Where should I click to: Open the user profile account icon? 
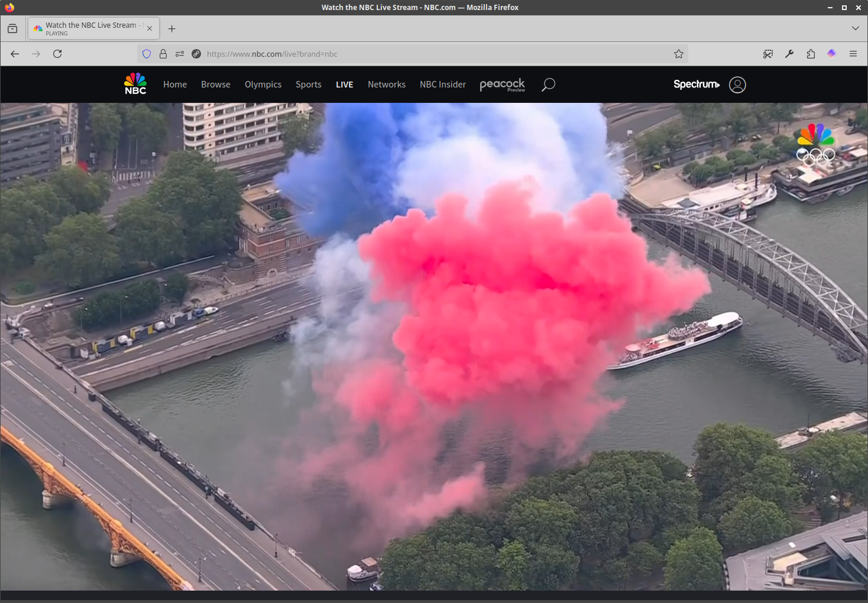(737, 85)
